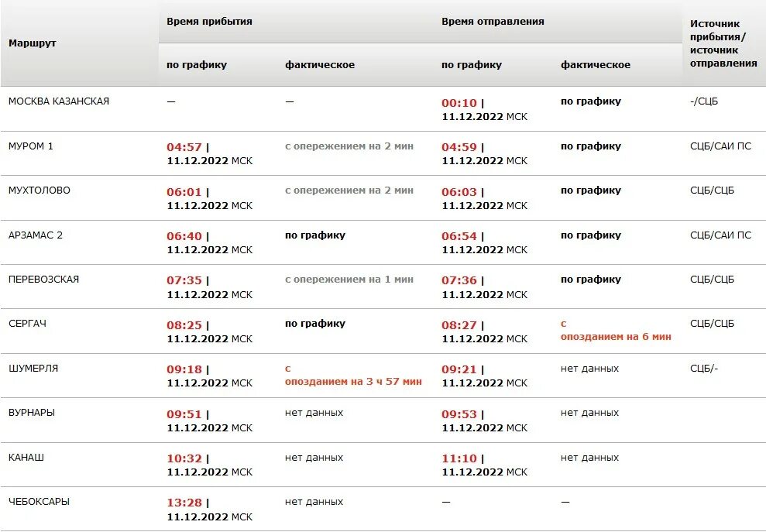This screenshot has width=766, height=532.
Task: Click the Источник прибытия/отправления column header
Action: tap(723, 44)
